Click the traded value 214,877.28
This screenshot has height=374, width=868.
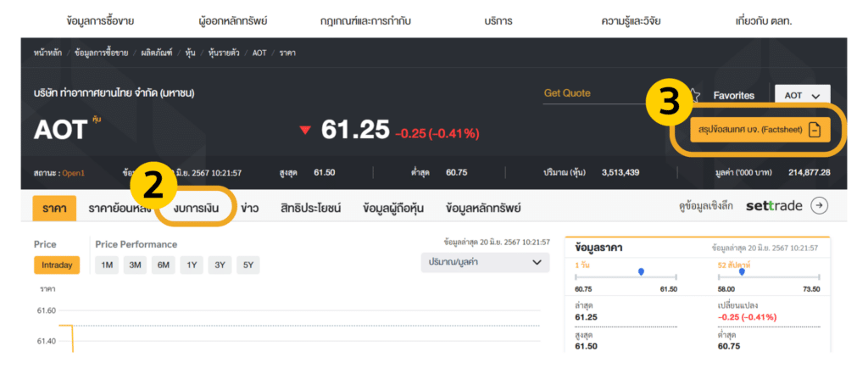[810, 172]
